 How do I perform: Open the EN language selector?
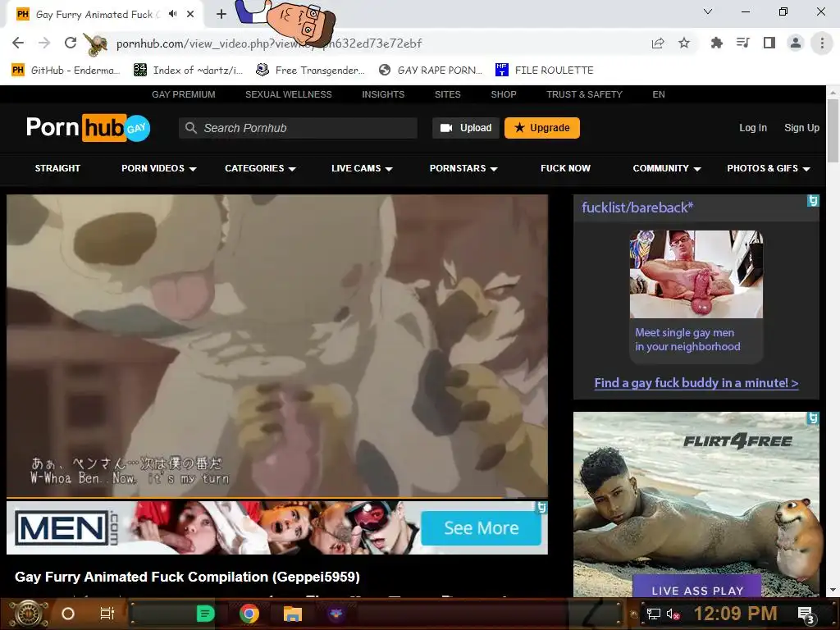tap(659, 94)
